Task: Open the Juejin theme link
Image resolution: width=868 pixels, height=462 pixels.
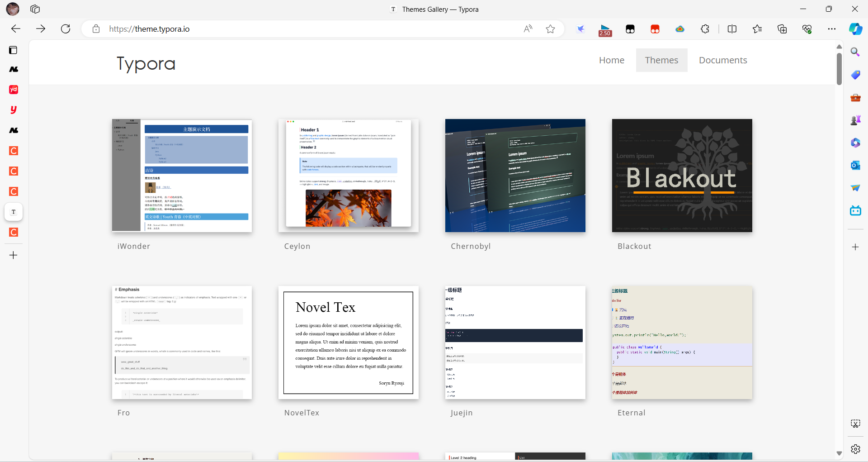Action: [x=462, y=413]
